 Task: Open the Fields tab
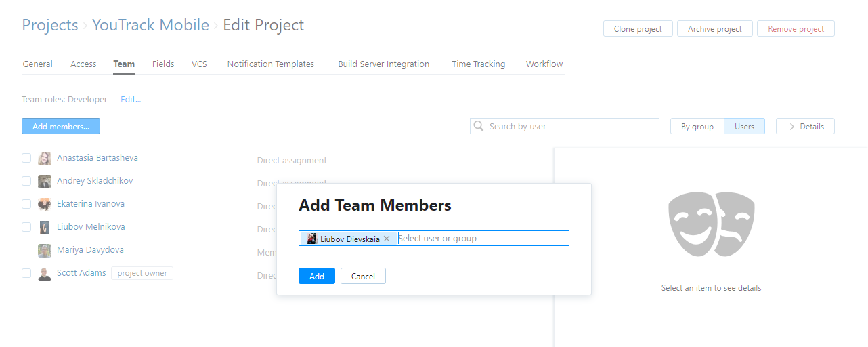[x=163, y=64]
